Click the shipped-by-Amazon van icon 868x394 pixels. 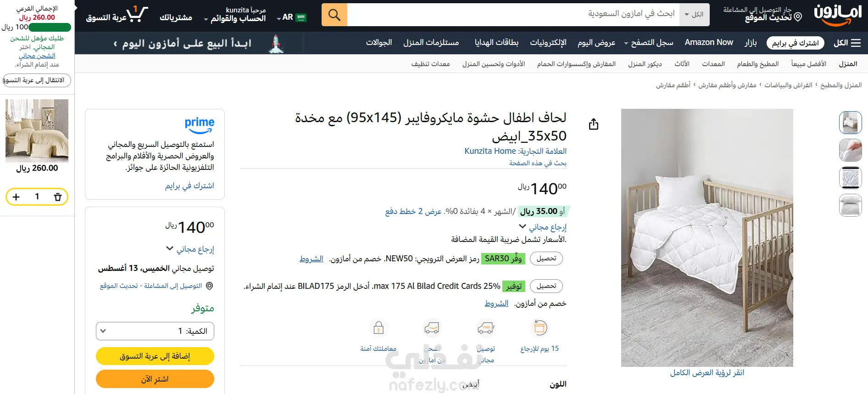(432, 328)
